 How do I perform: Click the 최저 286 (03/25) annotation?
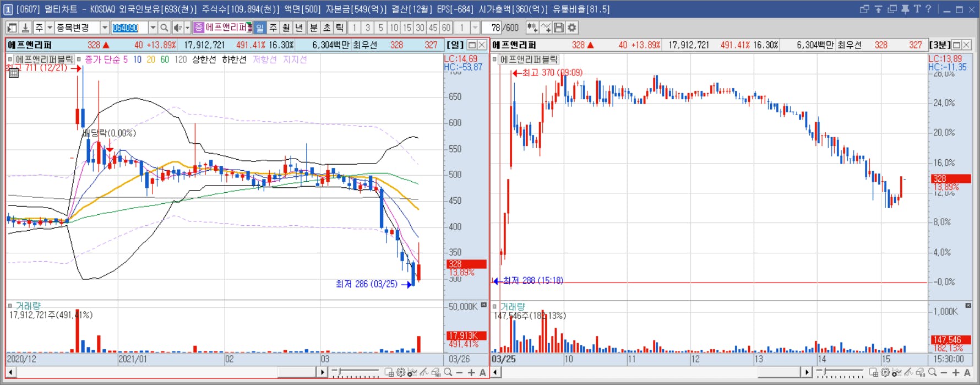click(x=367, y=284)
